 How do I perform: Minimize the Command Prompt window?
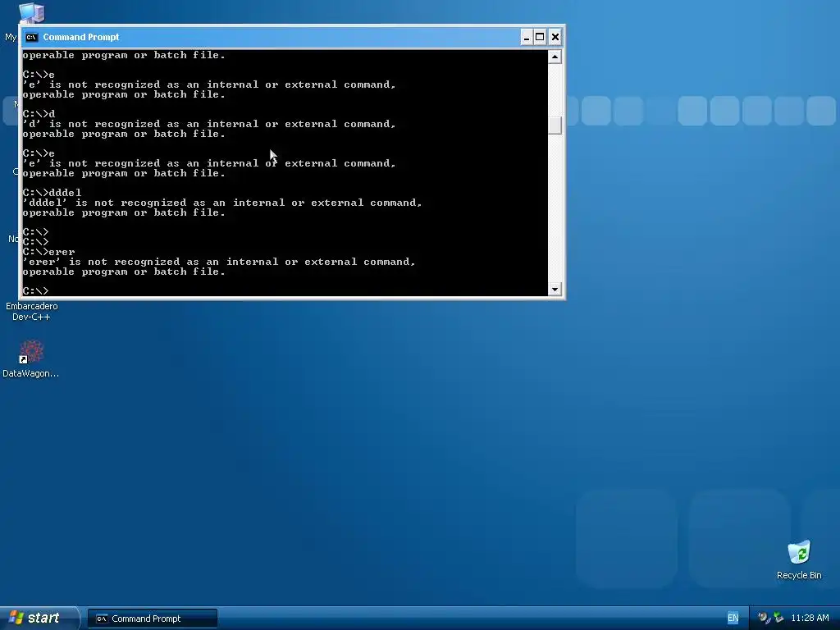click(x=526, y=37)
